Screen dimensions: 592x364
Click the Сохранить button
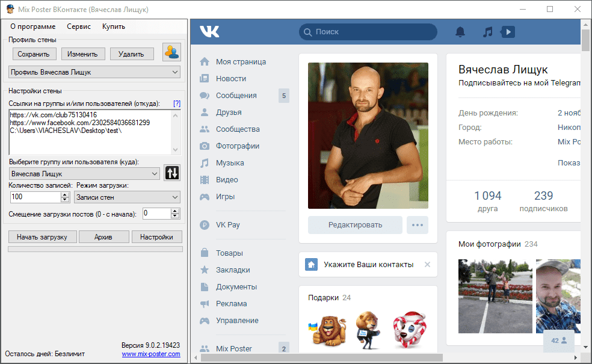point(34,54)
